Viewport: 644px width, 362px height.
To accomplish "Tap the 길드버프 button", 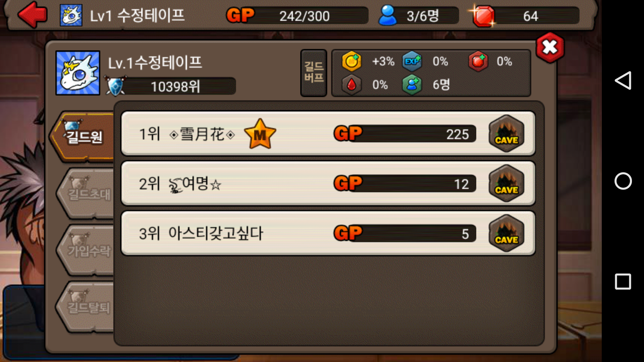I will [314, 73].
